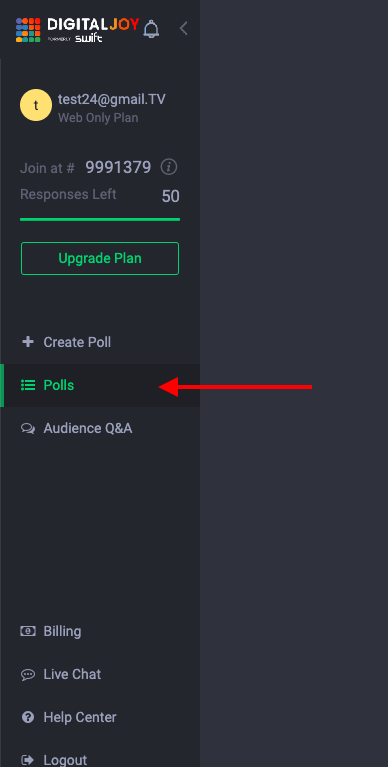
Task: Show join number info icon
Action: pos(169,167)
